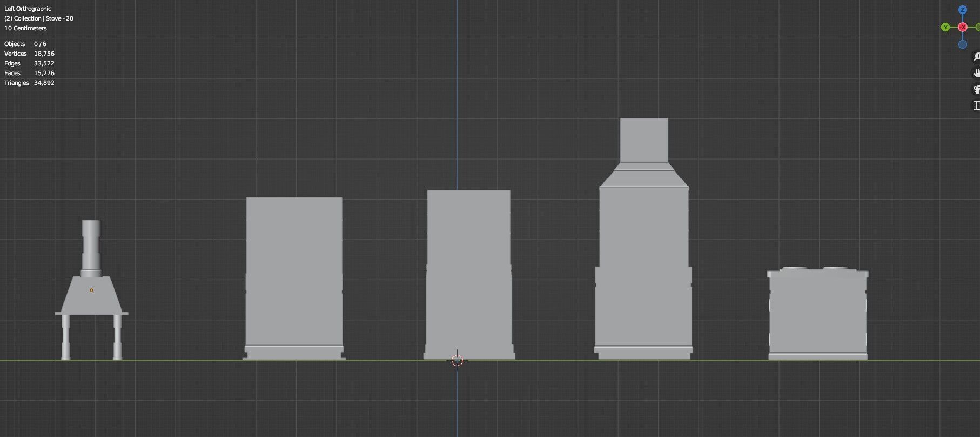Click the blue Z axis gizmo handle
The image size is (980, 437).
tap(962, 10)
